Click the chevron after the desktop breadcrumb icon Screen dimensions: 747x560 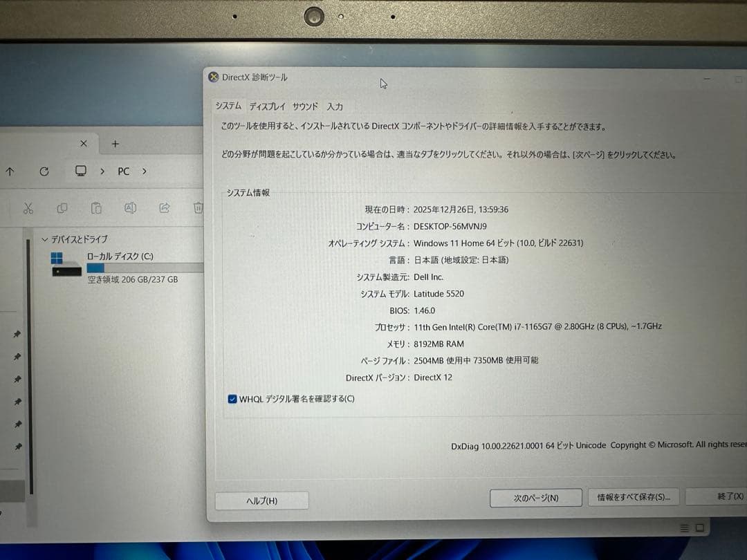click(x=102, y=171)
